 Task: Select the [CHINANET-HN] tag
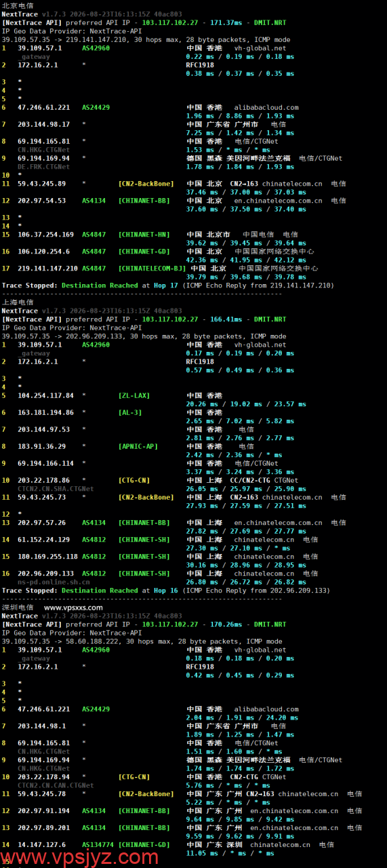tap(144, 234)
